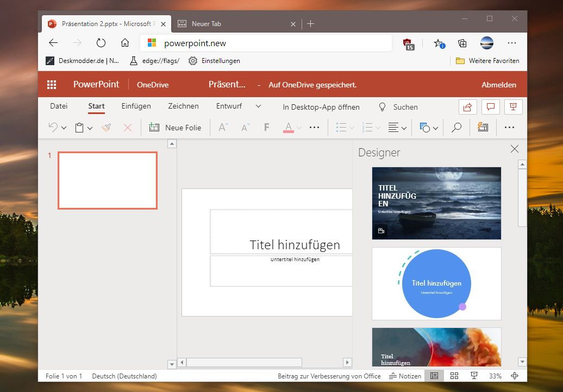Fit slide to window icon

click(515, 376)
